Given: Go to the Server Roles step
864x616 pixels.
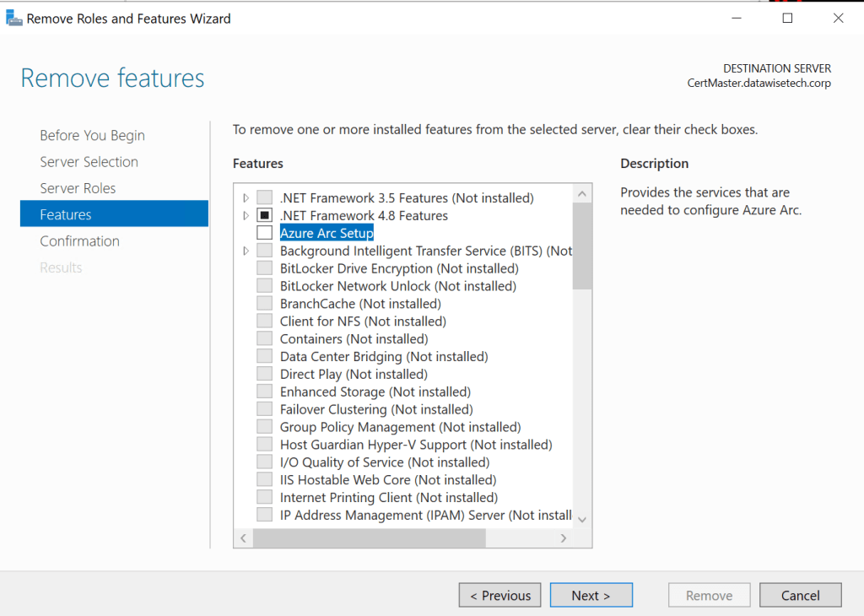Looking at the screenshot, I should point(78,188).
